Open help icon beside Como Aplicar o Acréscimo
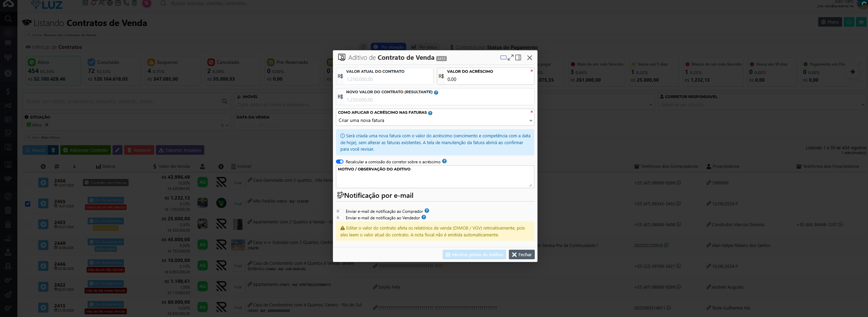This screenshot has height=317, width=868. click(430, 113)
